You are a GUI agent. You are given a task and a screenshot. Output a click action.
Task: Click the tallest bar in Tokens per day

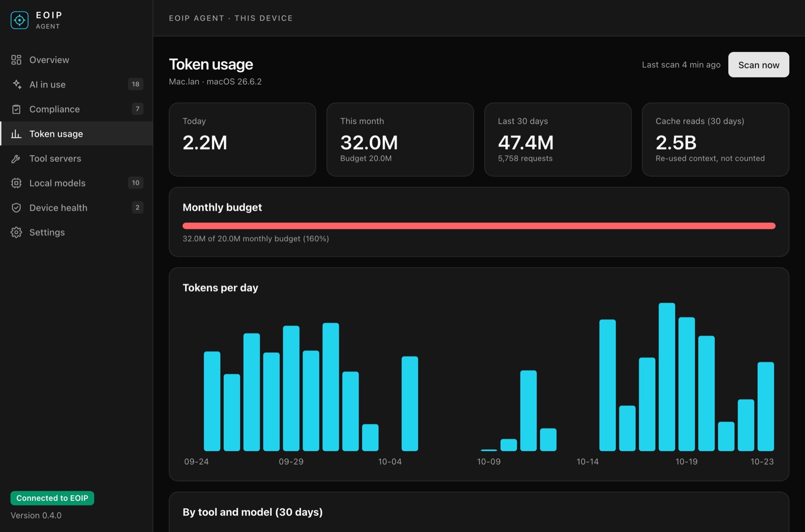(667, 377)
